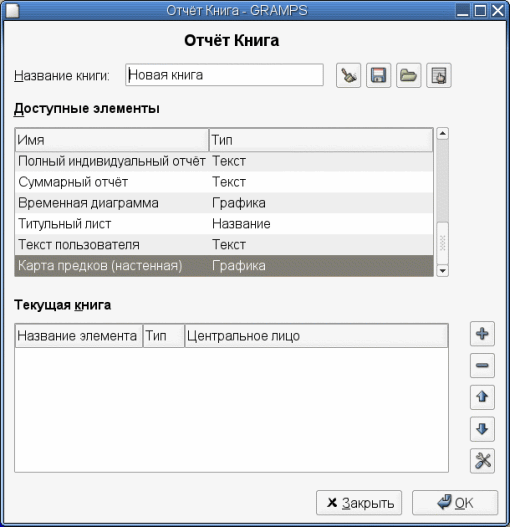Move the item down with arrow button
Image resolution: width=510 pixels, height=527 pixels.
(x=482, y=429)
